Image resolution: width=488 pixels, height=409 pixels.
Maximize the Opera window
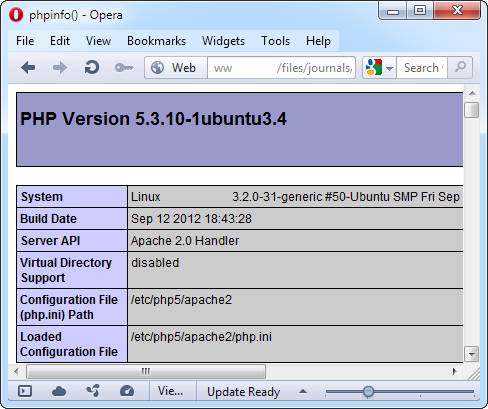420,11
